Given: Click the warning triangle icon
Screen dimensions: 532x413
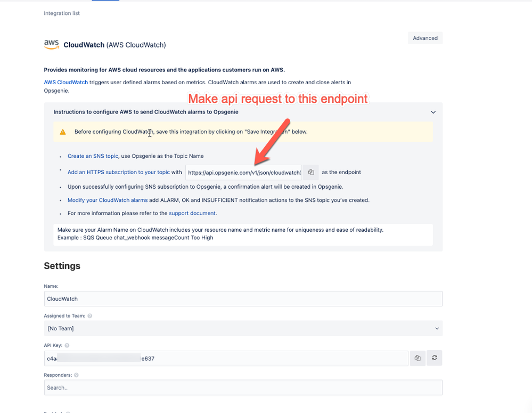Looking at the screenshot, I should [63, 132].
